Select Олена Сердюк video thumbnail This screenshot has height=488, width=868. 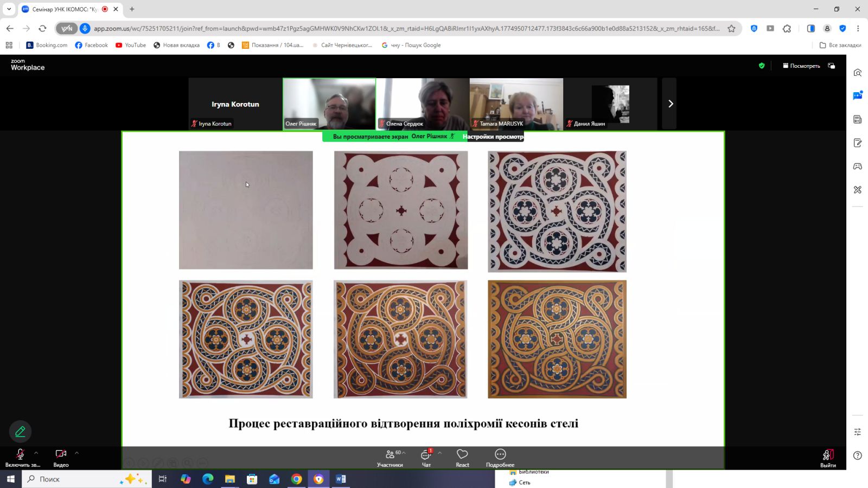pyautogui.click(x=423, y=104)
